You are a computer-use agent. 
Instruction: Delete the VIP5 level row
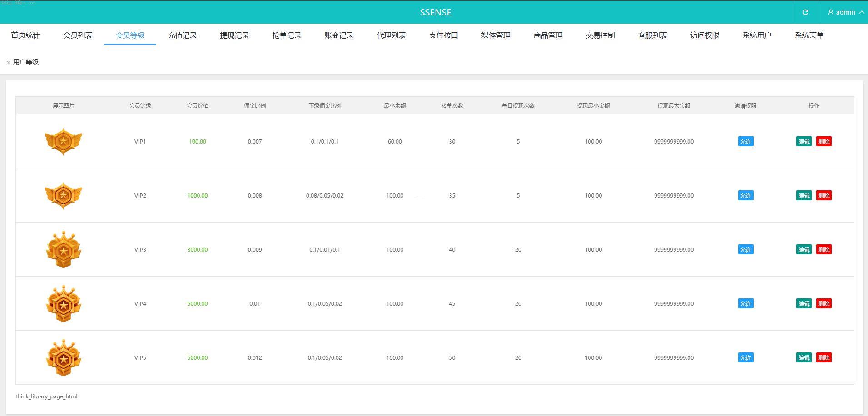[x=823, y=357]
